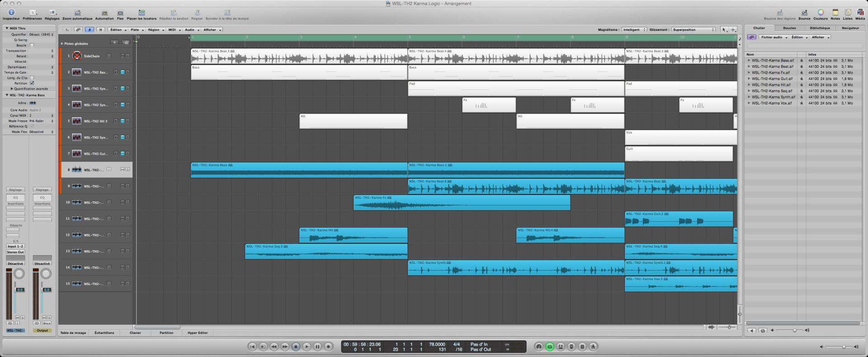Viewport: 868px width, 357px height.
Task: Open the Hyper Editor tab
Action: pyautogui.click(x=198, y=333)
